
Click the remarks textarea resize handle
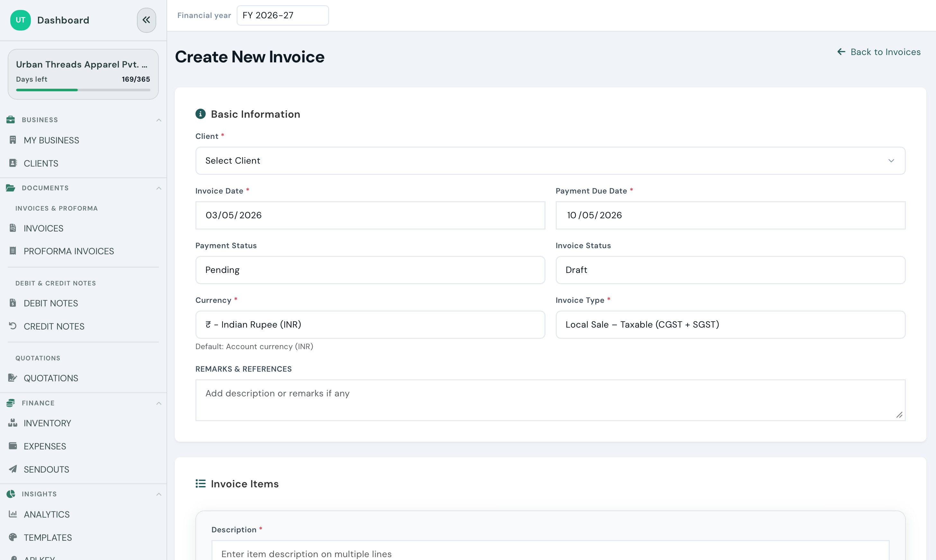pos(900,415)
